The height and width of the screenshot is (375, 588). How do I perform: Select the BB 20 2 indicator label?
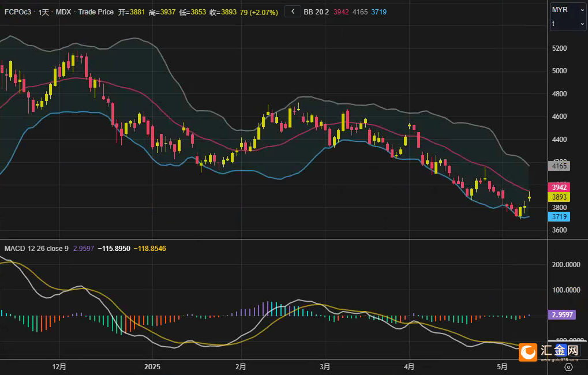[316, 12]
